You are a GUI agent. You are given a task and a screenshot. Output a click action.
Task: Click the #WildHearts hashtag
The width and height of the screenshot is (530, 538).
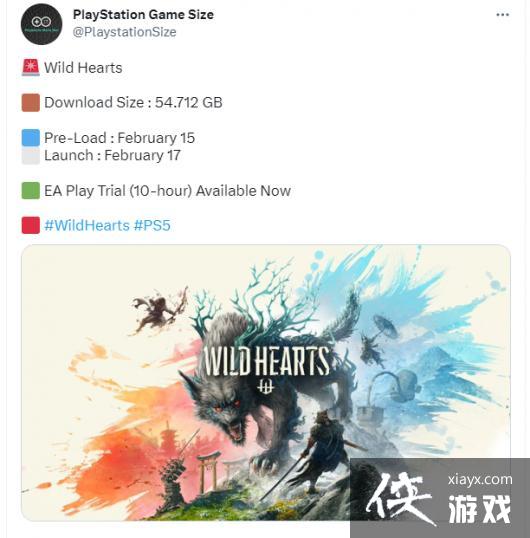point(87,225)
